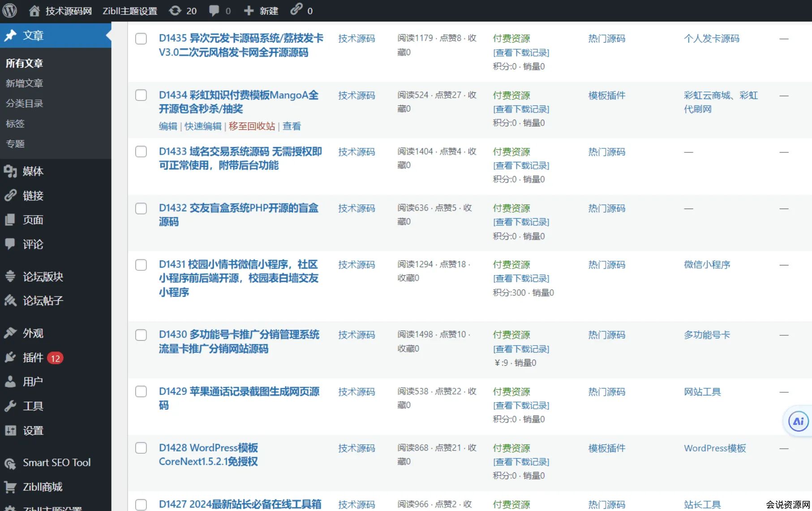Select the checkbox beside post D1432
Screen dimensions: 812x511
pos(141,208)
